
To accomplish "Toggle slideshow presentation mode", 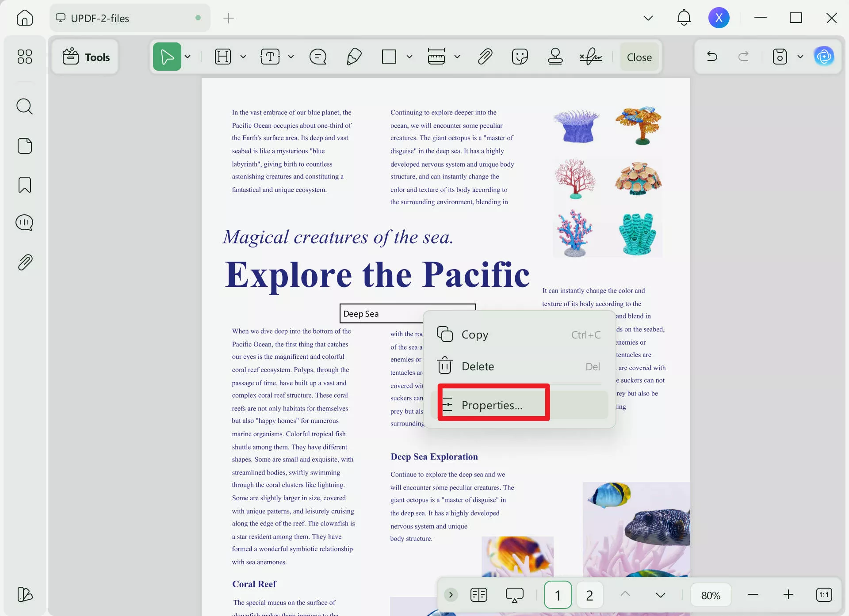I will (514, 595).
